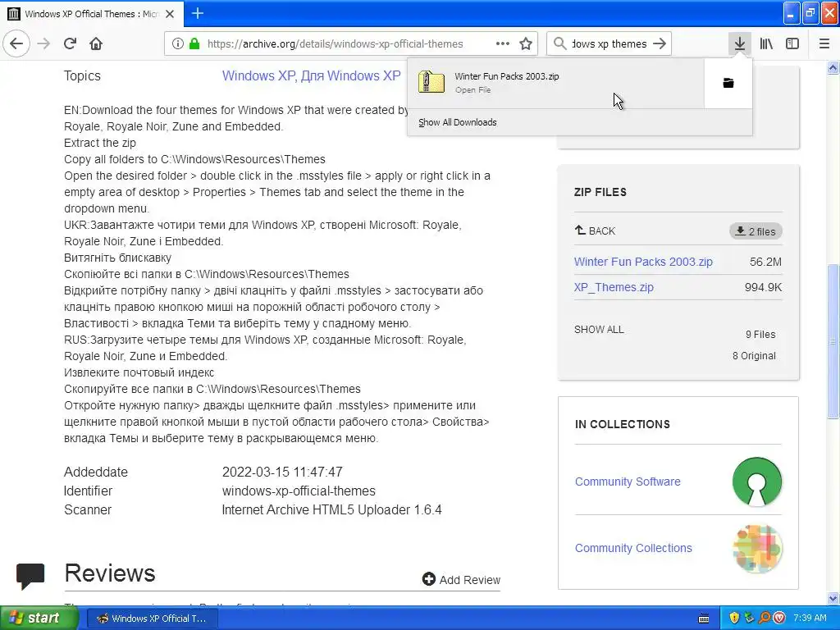Open the Winter Fun Packs zip icon in downloads

[431, 83]
